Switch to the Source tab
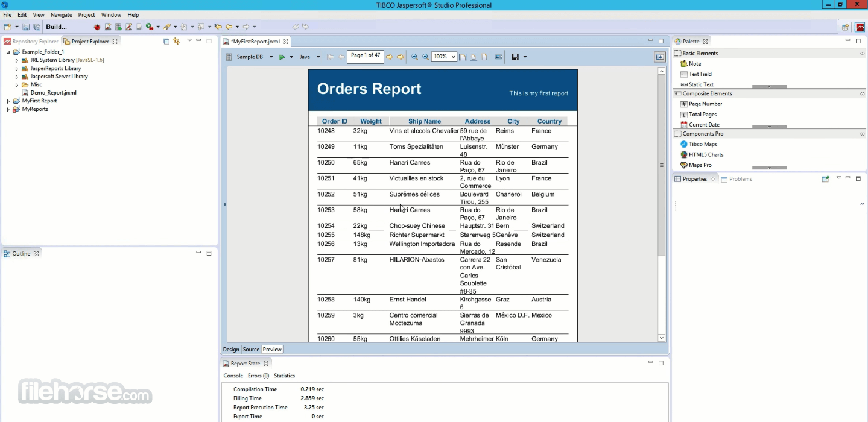 [251, 350]
